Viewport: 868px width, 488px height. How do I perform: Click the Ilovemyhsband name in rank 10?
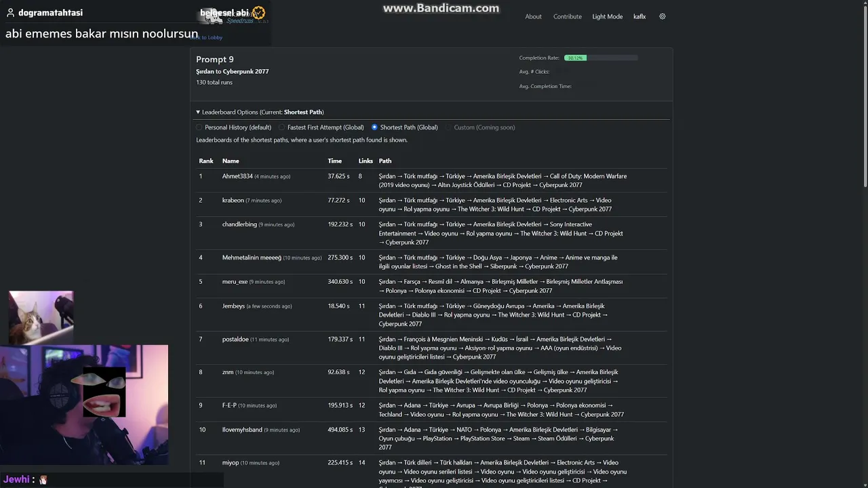tap(242, 430)
